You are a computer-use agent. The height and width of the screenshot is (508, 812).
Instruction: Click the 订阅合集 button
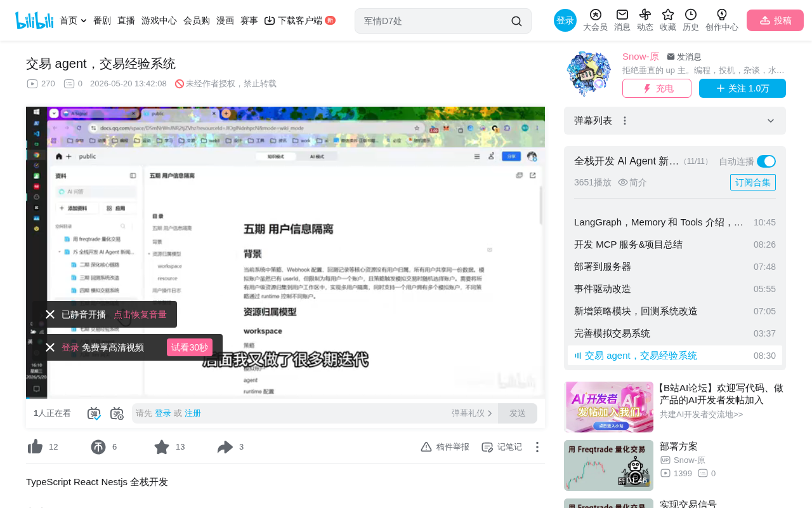pyautogui.click(x=753, y=182)
